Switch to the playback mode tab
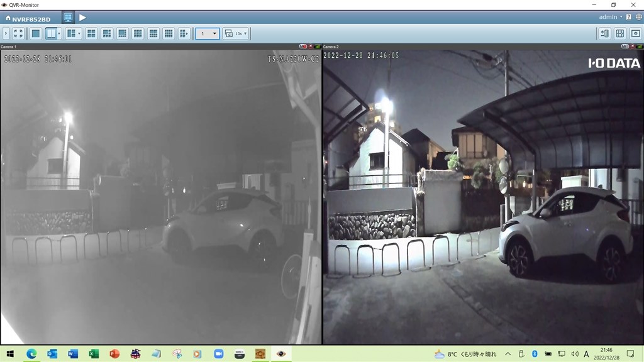The width and height of the screenshot is (644, 362). (82, 18)
